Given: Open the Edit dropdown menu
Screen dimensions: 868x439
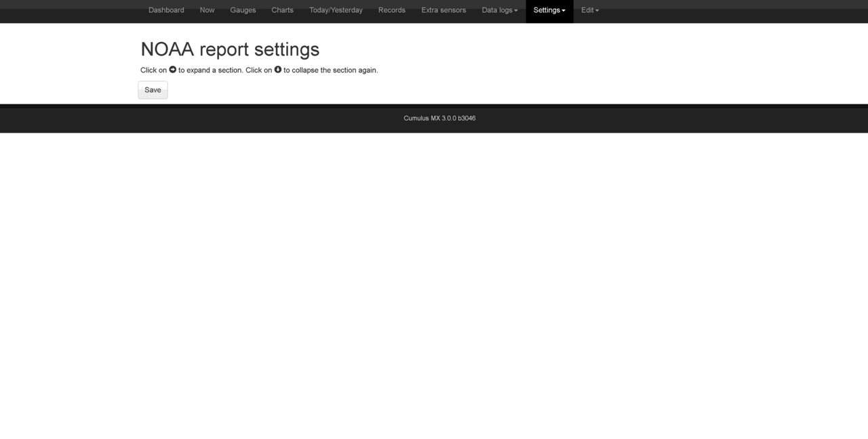Looking at the screenshot, I should pos(590,10).
